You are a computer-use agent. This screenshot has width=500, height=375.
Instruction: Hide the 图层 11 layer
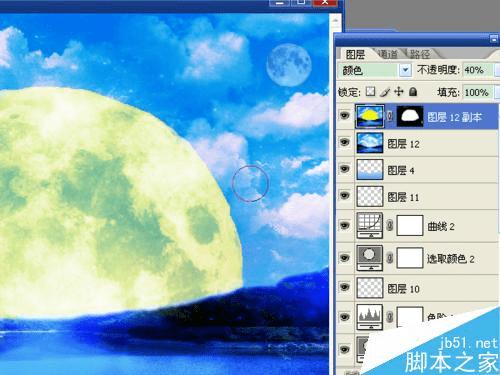pyautogui.click(x=345, y=195)
